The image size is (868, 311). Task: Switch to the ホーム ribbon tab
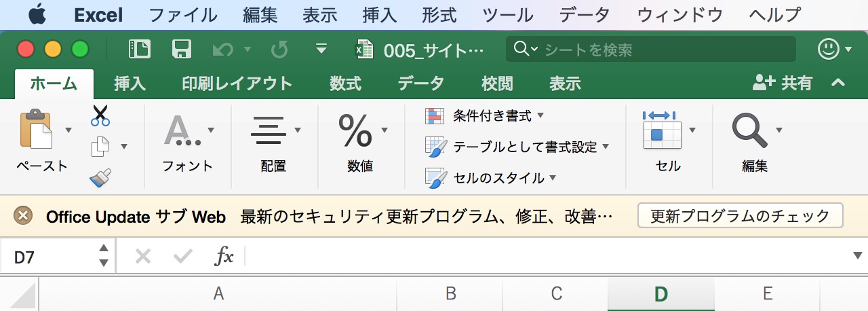[x=54, y=84]
